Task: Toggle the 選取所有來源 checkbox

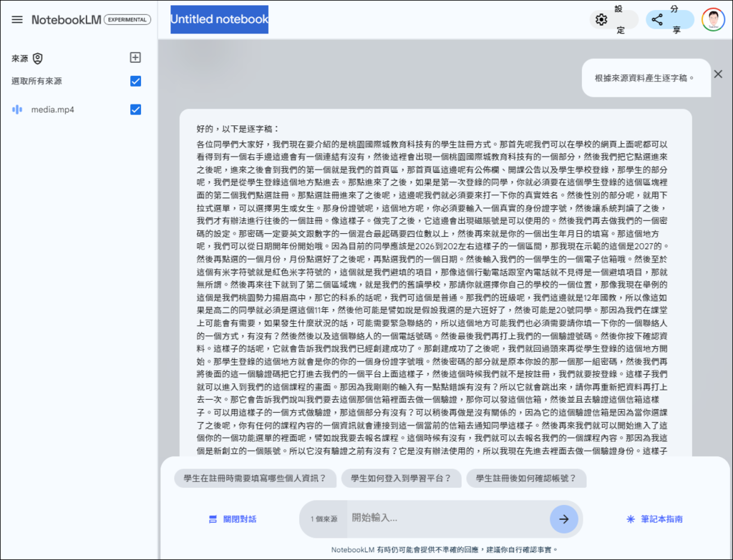Action: 135,82
